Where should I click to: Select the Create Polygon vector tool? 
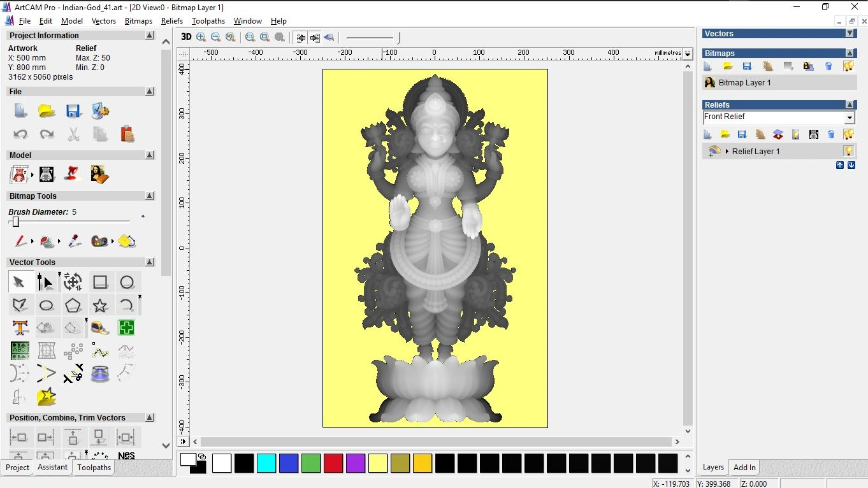click(73, 305)
